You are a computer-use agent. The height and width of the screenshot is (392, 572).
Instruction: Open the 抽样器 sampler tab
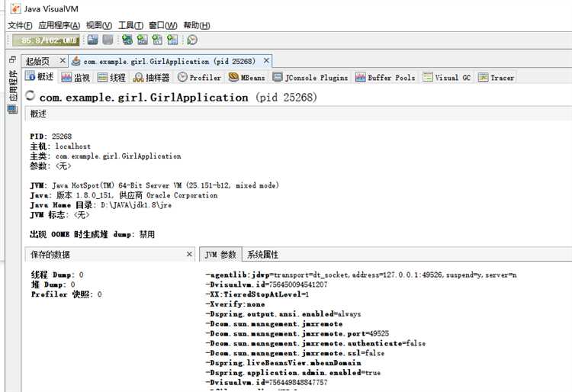coord(152,77)
